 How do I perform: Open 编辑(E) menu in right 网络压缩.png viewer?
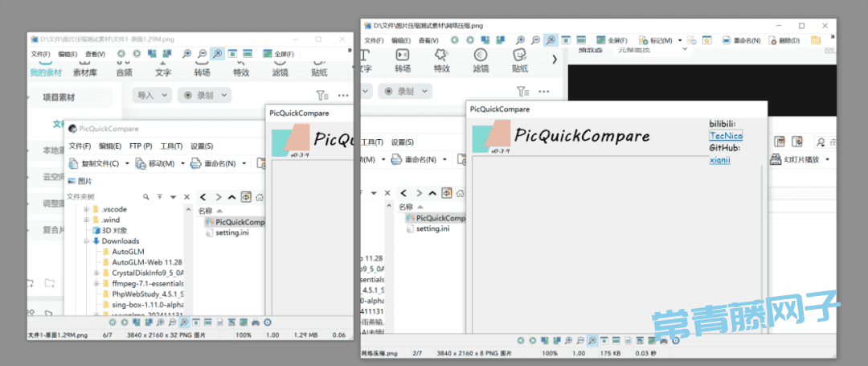point(401,40)
